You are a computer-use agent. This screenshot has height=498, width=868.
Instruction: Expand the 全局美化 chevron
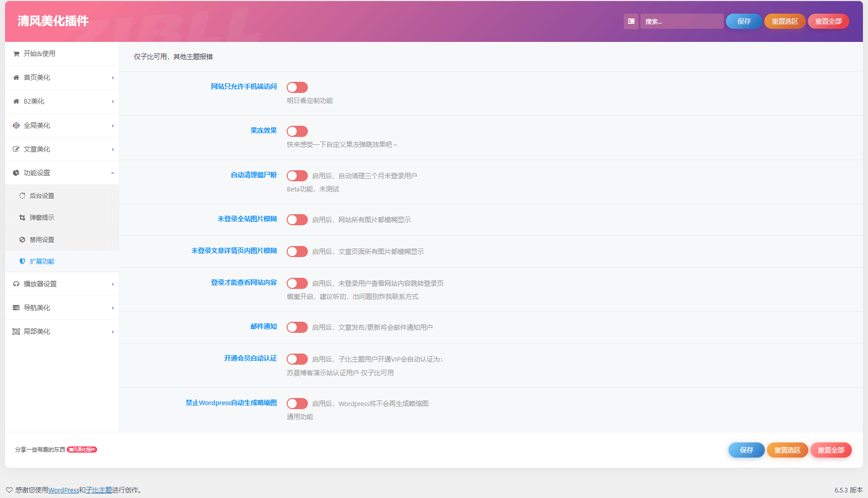[x=113, y=126]
